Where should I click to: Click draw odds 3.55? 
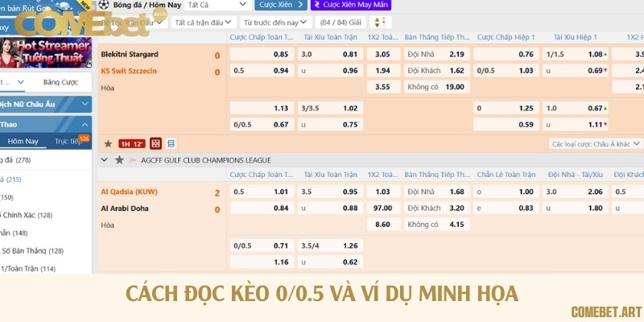(384, 87)
